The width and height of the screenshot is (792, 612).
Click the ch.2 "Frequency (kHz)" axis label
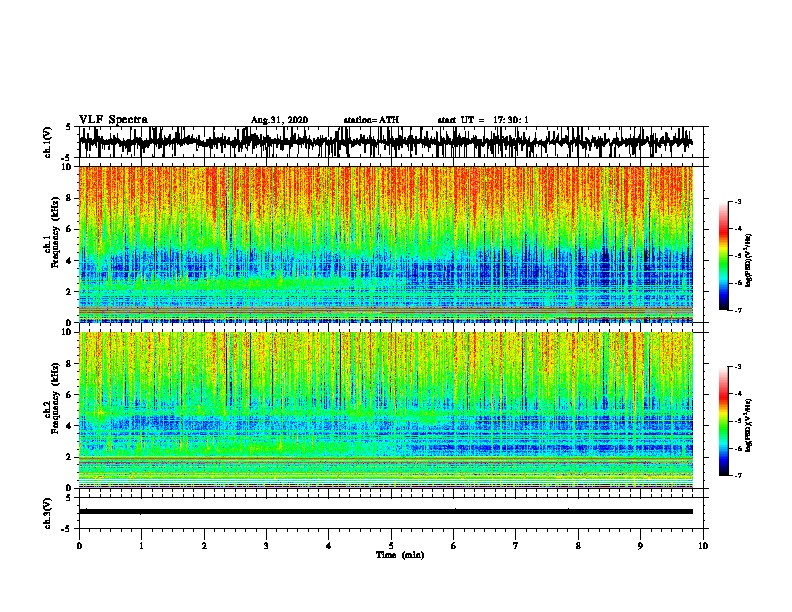pyautogui.click(x=55, y=398)
